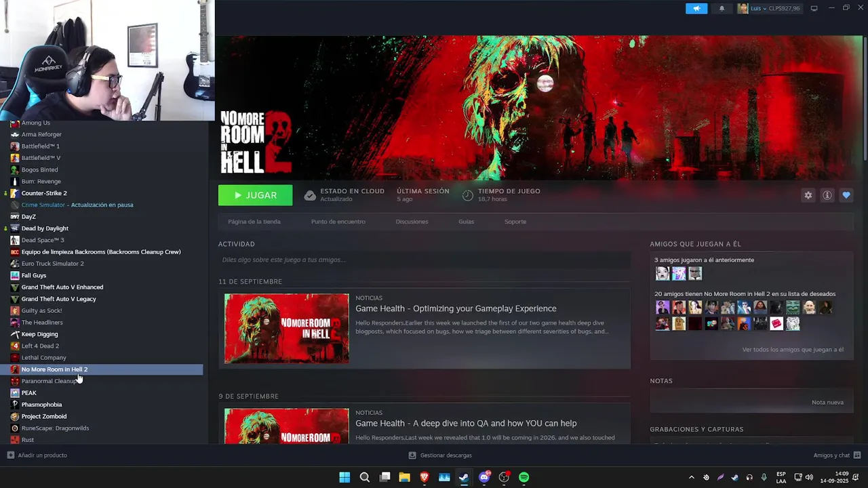Screen dimensions: 868x488
Task: Open the Soporte tab
Action: tap(515, 222)
